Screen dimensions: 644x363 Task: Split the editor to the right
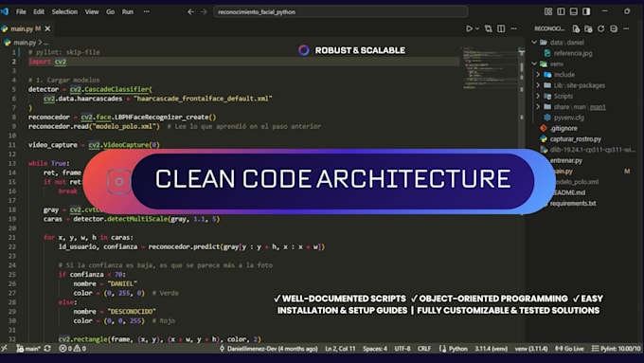click(x=501, y=28)
